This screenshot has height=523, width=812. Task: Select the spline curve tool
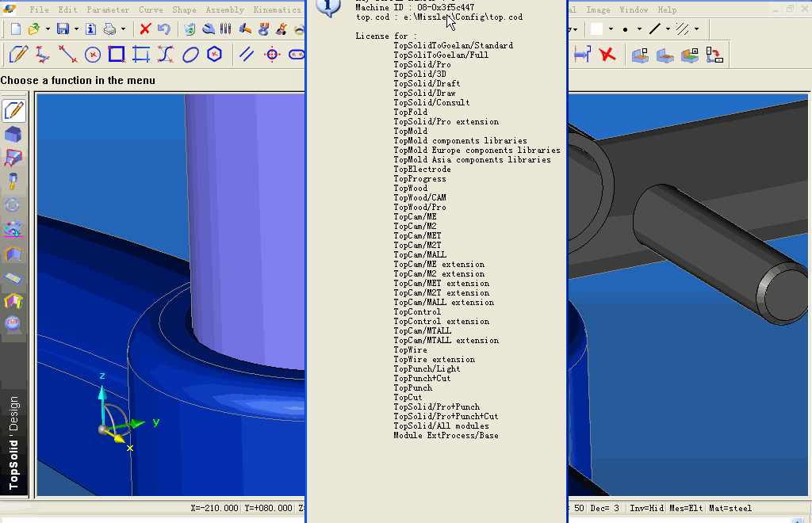pos(166,55)
